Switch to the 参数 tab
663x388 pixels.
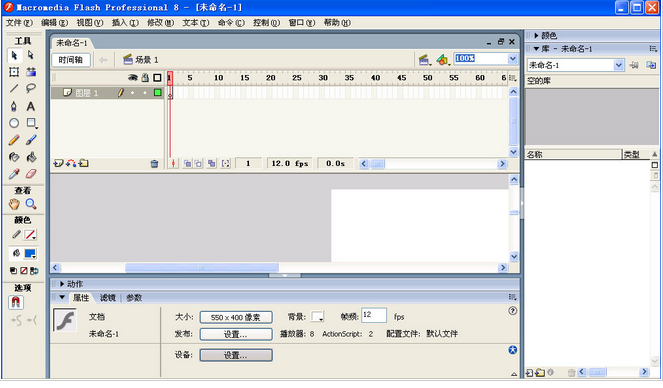[134, 298]
